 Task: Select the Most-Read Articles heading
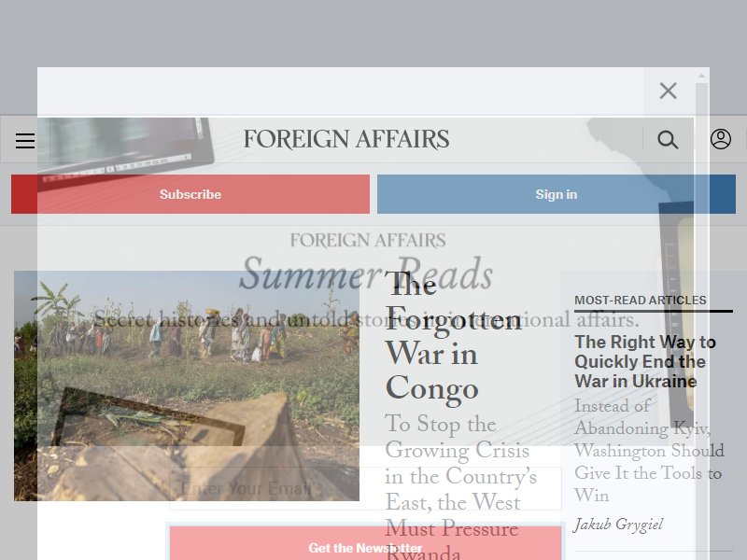[641, 301]
